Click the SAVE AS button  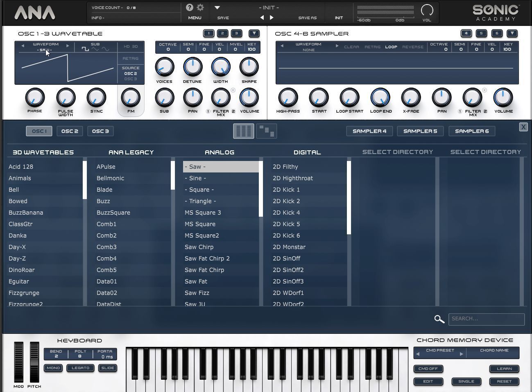[307, 18]
